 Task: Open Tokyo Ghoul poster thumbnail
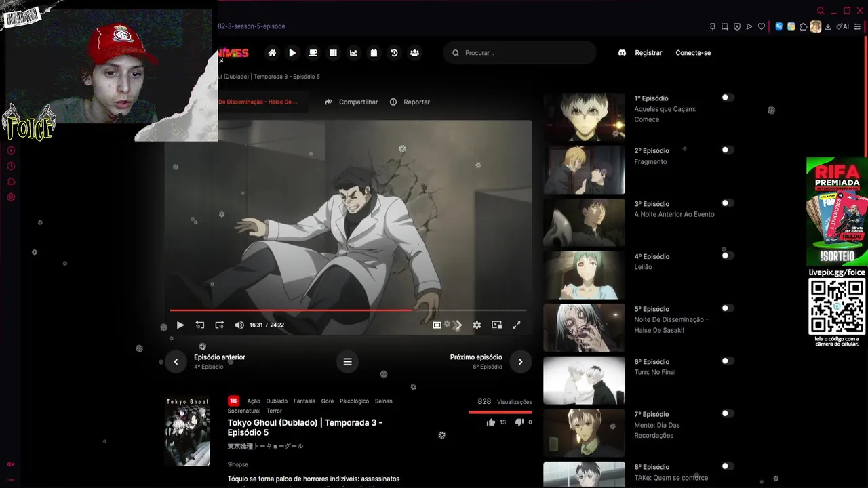pos(188,431)
